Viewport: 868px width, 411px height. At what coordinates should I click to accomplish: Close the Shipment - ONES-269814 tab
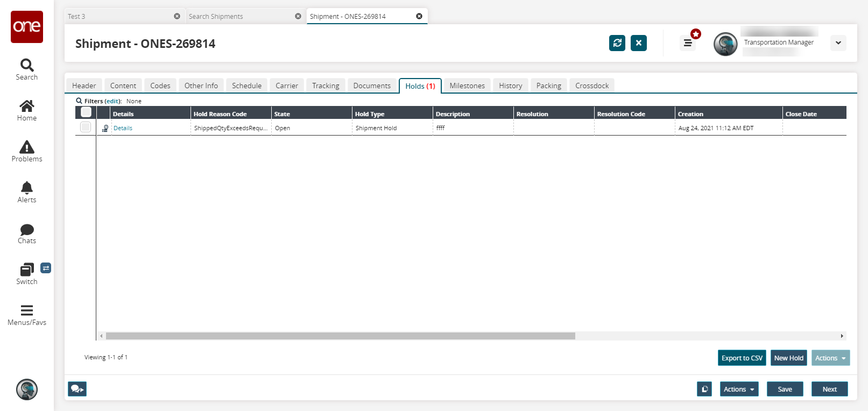coord(419,16)
